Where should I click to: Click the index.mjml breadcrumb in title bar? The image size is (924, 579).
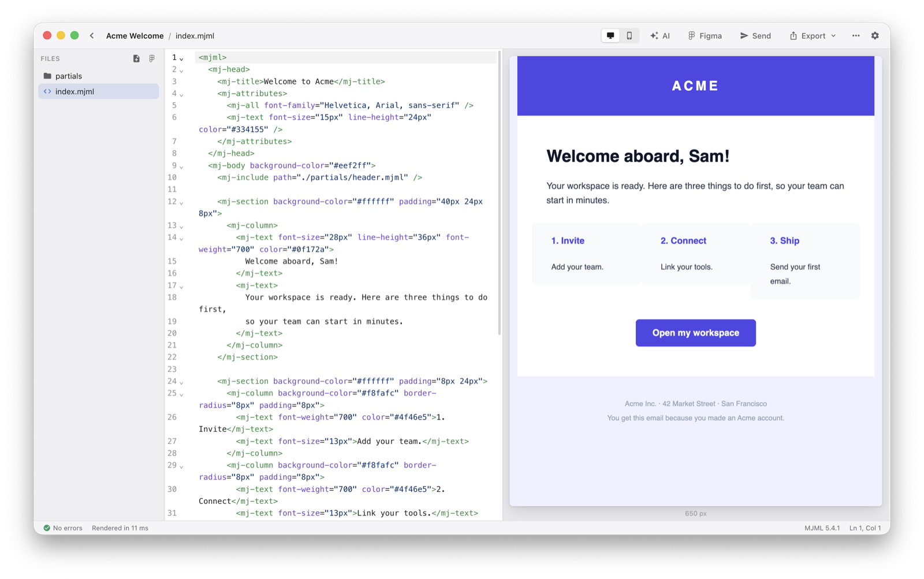(x=195, y=36)
